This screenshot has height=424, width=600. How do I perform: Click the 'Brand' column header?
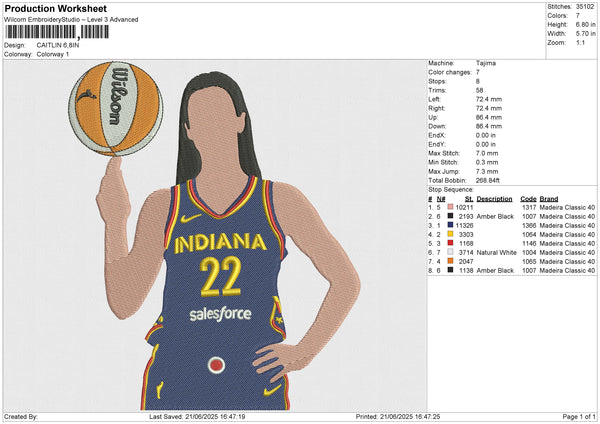(x=549, y=199)
